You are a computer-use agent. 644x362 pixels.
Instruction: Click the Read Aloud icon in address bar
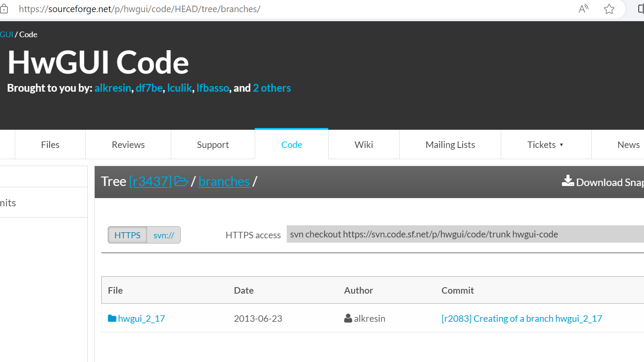tap(583, 9)
